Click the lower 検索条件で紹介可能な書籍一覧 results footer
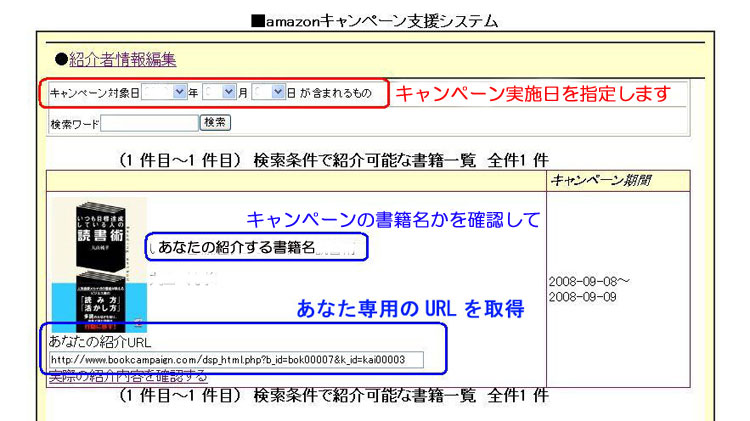The image size is (750, 421). 332,396
